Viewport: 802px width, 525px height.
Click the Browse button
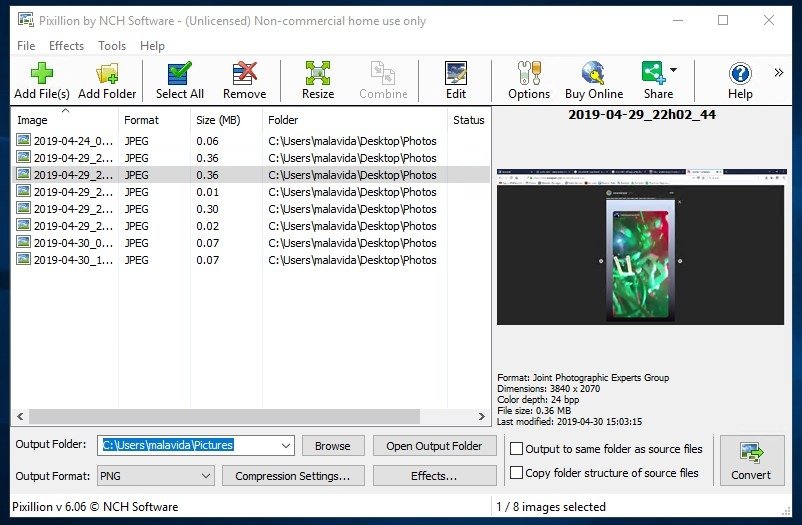pyautogui.click(x=333, y=446)
